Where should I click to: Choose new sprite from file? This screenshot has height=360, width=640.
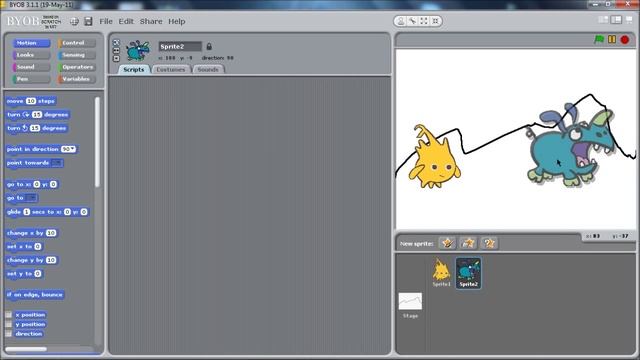click(468, 243)
